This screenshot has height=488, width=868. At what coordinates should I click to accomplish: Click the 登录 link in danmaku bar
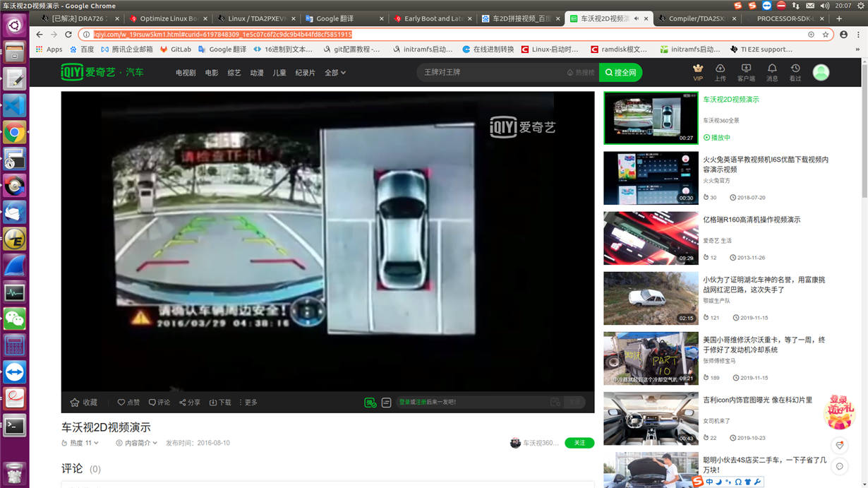(404, 402)
